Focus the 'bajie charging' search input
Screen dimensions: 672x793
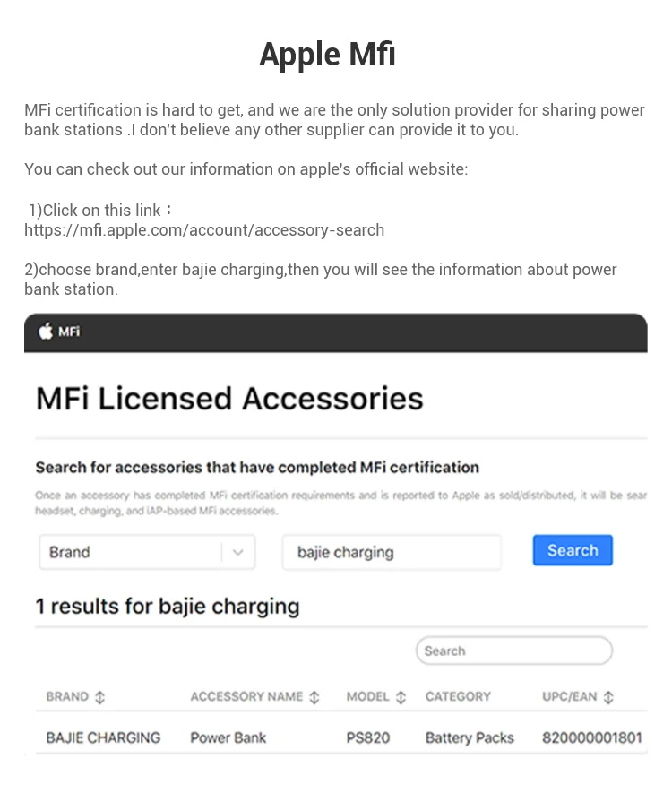pos(391,552)
